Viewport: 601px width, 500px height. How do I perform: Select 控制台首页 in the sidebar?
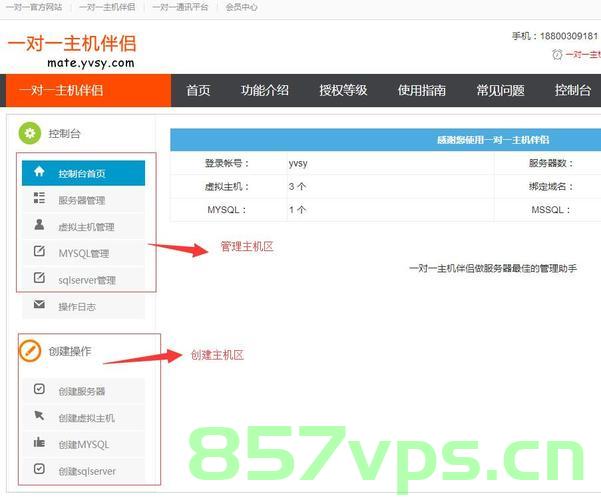point(83,173)
